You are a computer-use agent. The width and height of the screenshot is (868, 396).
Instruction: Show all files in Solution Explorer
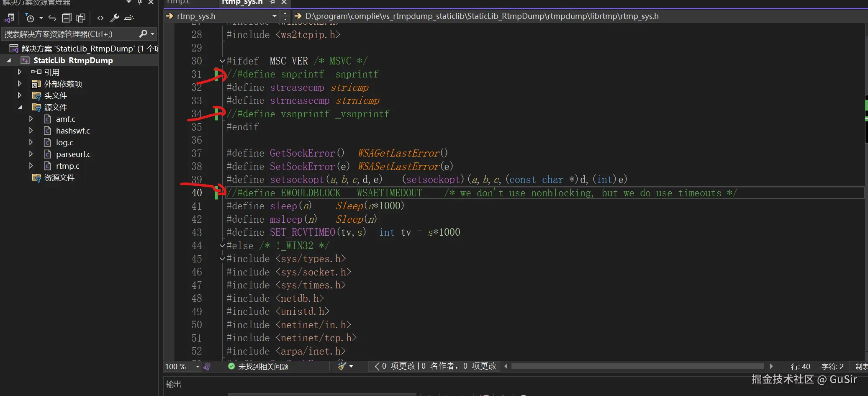click(81, 18)
